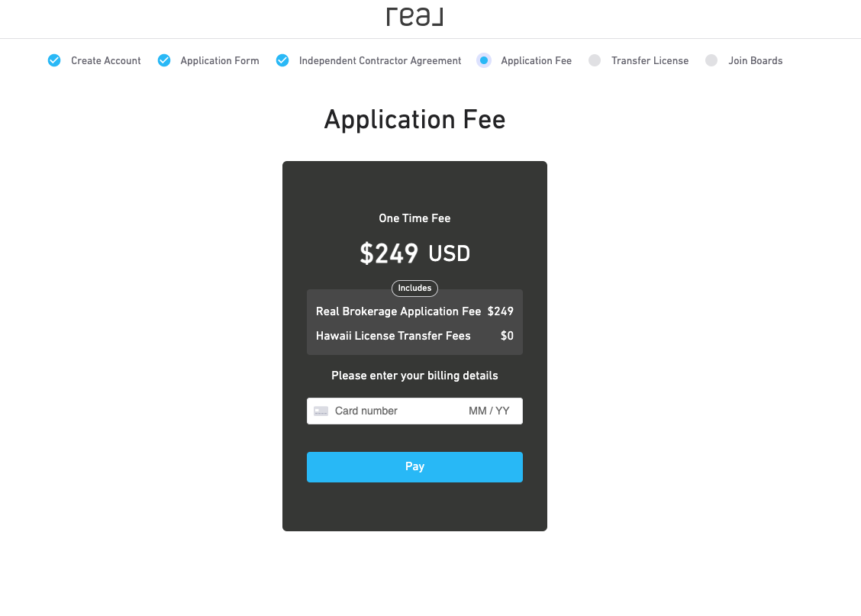Click the Application Form checkmark icon

pos(164,60)
